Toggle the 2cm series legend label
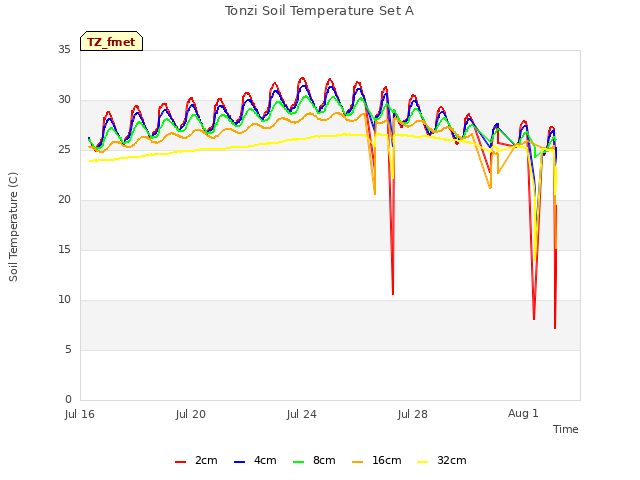The image size is (640, 480). pos(206,460)
